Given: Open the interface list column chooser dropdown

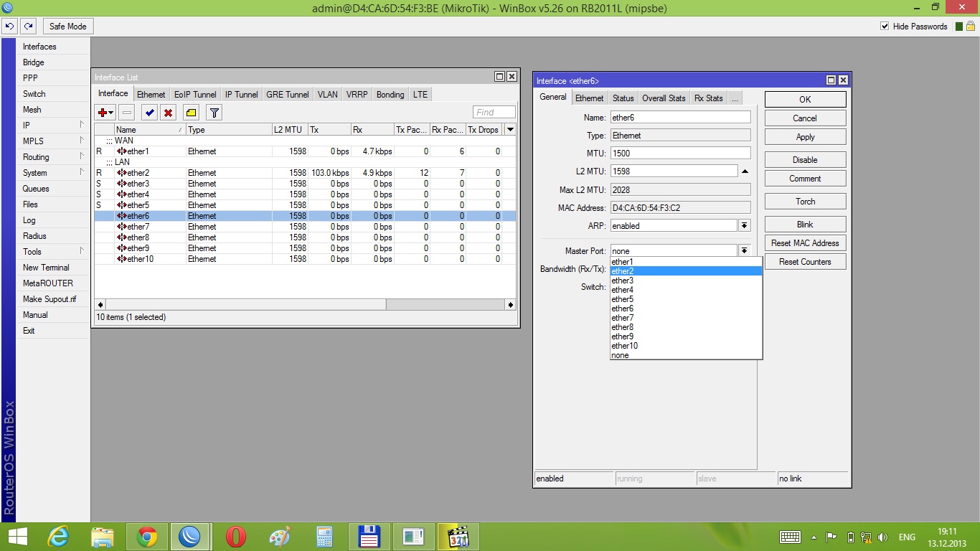Looking at the screenshot, I should [510, 130].
